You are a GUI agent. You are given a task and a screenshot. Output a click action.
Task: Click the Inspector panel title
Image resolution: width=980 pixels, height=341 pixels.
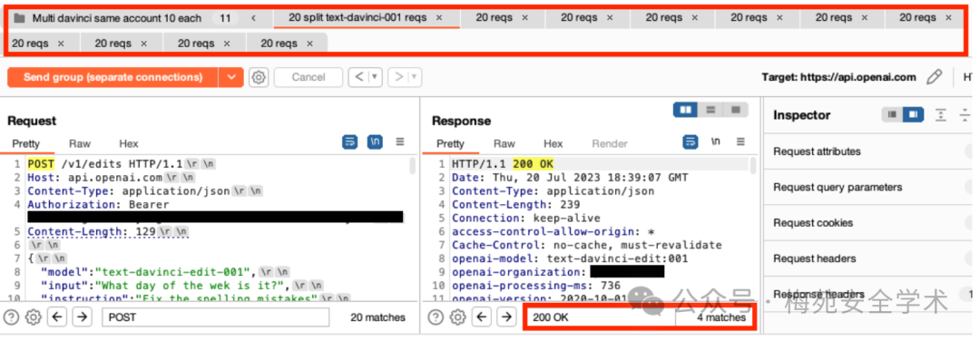point(802,115)
